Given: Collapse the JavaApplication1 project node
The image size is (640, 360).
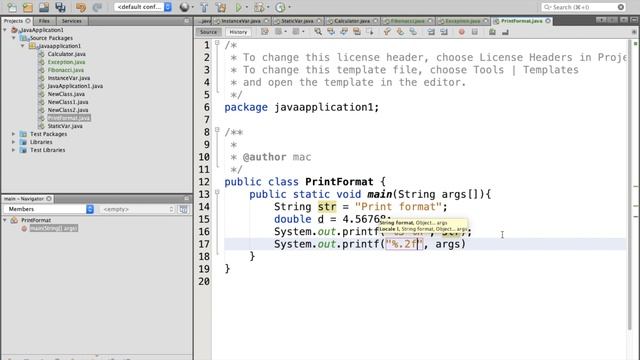Looking at the screenshot, I should click(x=5, y=30).
